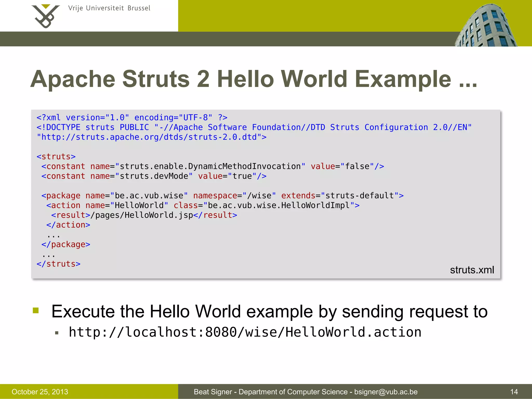Viewport: 532px width, 399px height.
Task: Click the email bsigner@vub.ac.be
Action: pos(386,392)
